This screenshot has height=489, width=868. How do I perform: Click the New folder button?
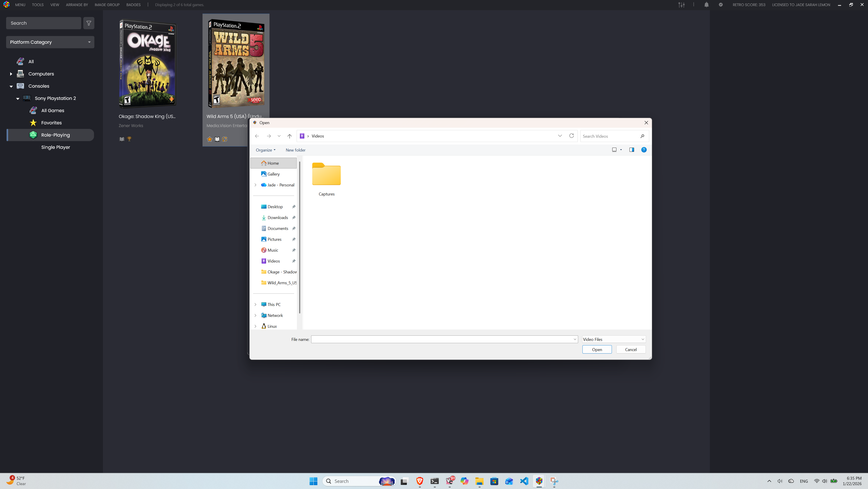tap(295, 150)
